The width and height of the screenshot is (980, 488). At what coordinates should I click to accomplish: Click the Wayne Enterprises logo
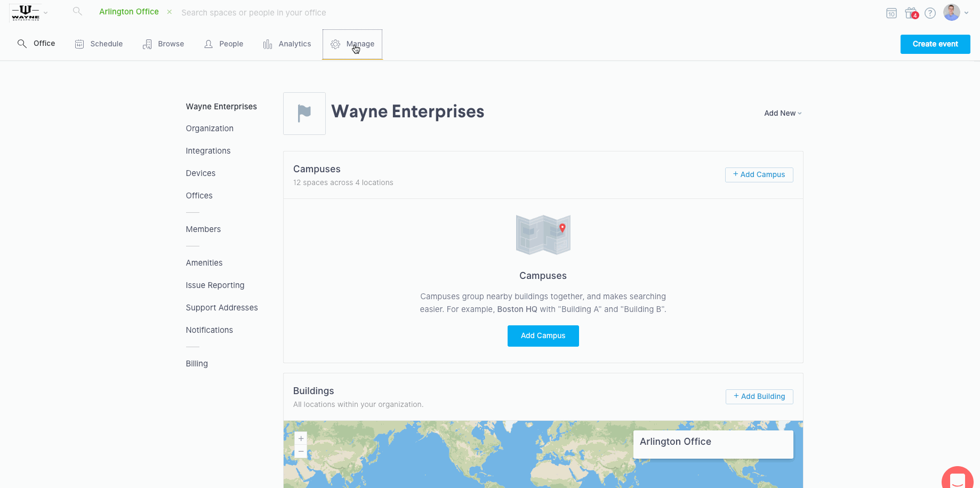coord(26,12)
